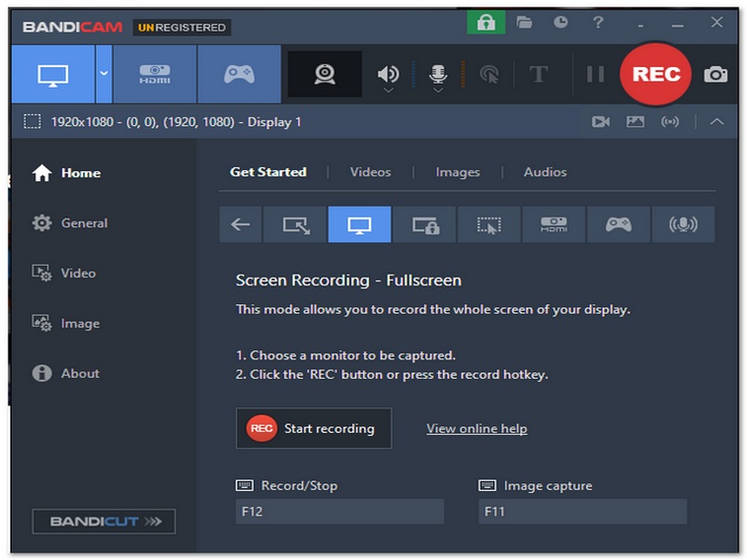Switch to Game recording mode
This screenshot has height=560, width=747.
[x=239, y=75]
